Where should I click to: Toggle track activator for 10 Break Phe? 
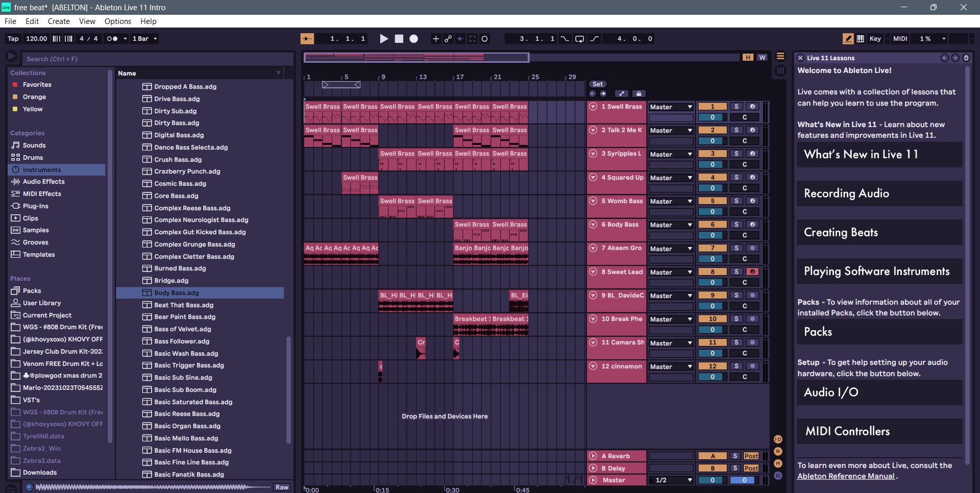713,319
